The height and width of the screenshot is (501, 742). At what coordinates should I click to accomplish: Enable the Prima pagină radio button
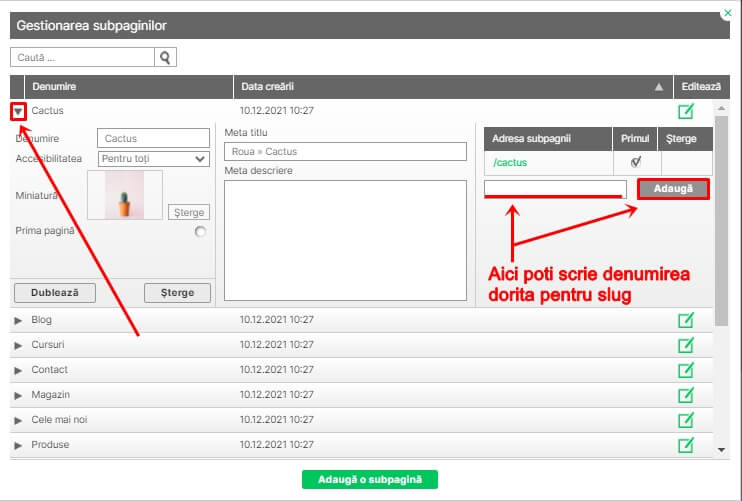click(x=201, y=231)
